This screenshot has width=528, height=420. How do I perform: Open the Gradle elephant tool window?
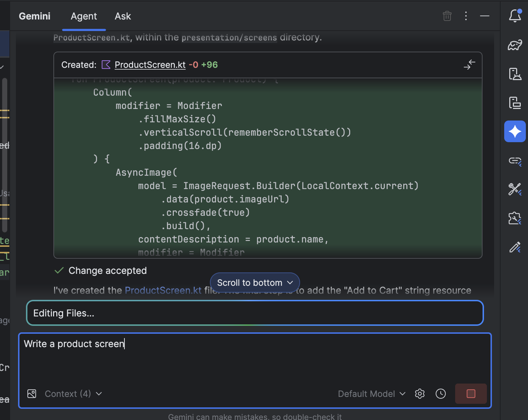515,45
